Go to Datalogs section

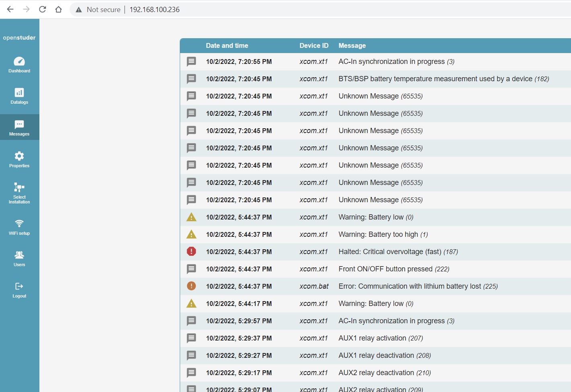[x=19, y=96]
